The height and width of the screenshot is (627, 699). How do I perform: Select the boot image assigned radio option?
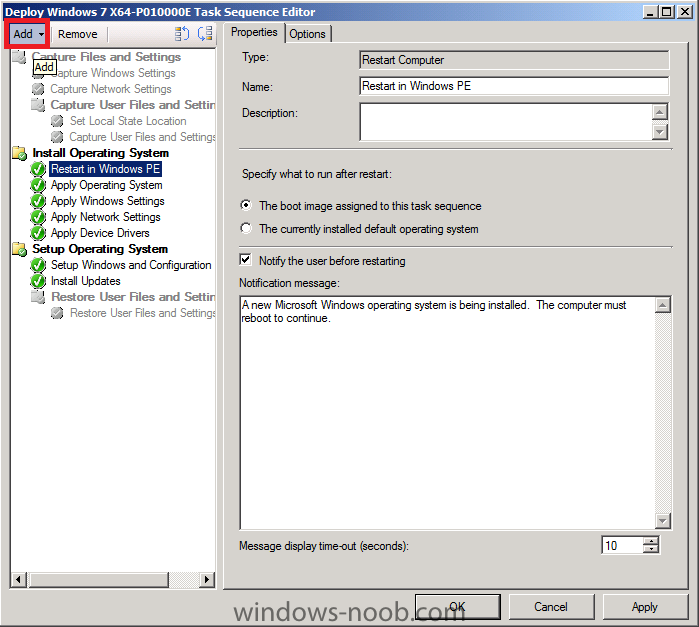[246, 205]
